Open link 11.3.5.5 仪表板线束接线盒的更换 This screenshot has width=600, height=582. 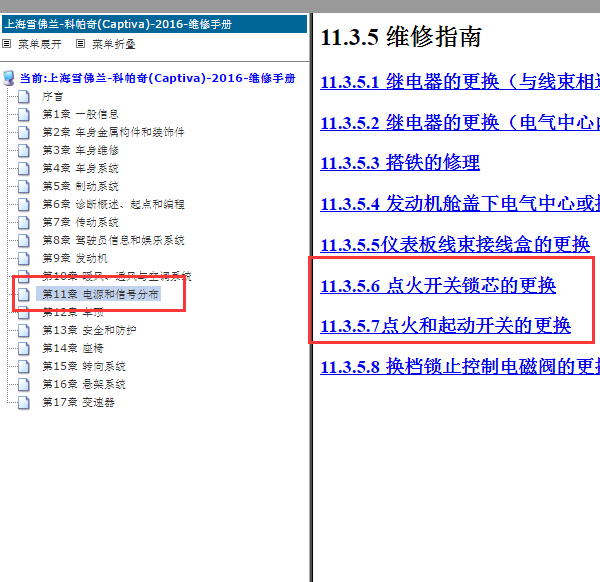(455, 245)
